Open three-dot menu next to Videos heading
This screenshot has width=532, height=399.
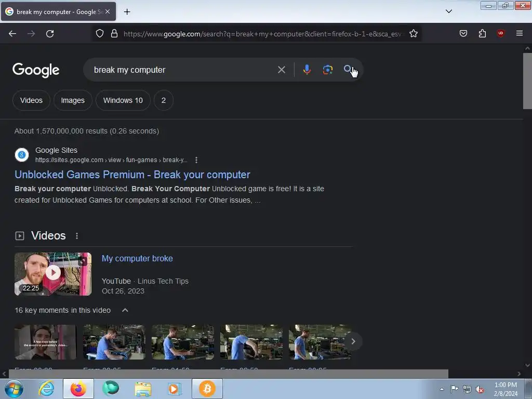click(77, 236)
